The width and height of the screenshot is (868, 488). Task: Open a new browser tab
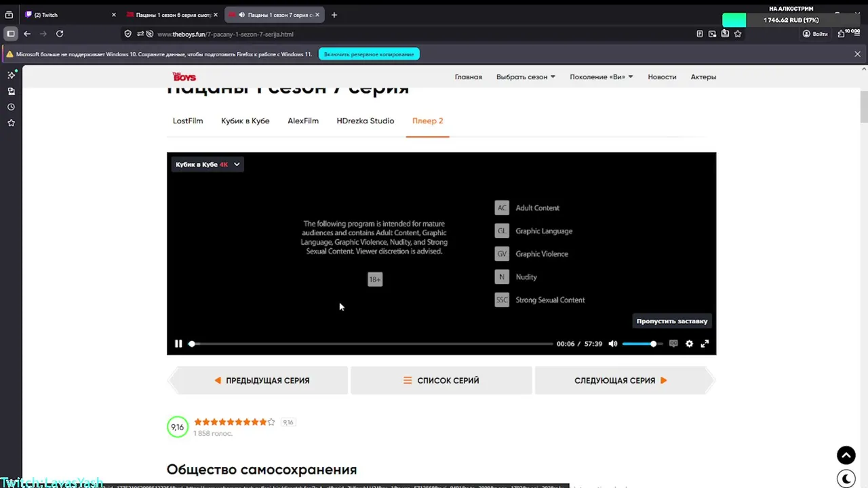pyautogui.click(x=334, y=15)
